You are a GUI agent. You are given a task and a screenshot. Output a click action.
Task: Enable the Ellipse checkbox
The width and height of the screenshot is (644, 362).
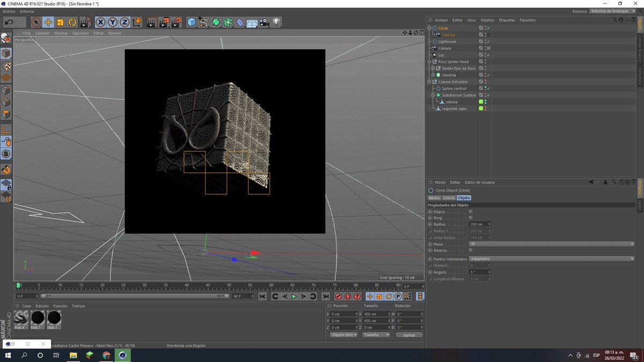(x=471, y=212)
